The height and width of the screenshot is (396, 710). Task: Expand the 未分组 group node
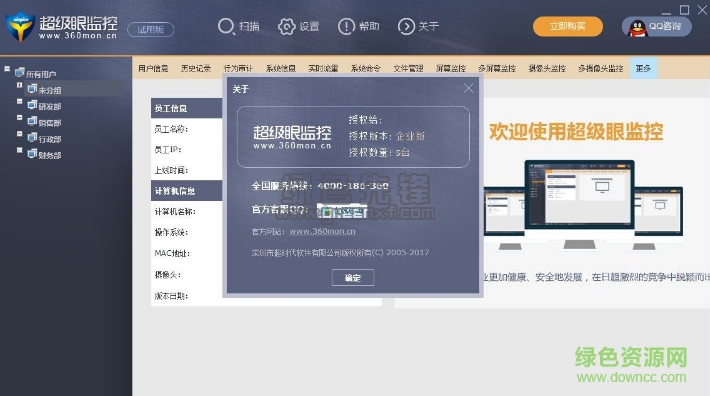tap(19, 85)
